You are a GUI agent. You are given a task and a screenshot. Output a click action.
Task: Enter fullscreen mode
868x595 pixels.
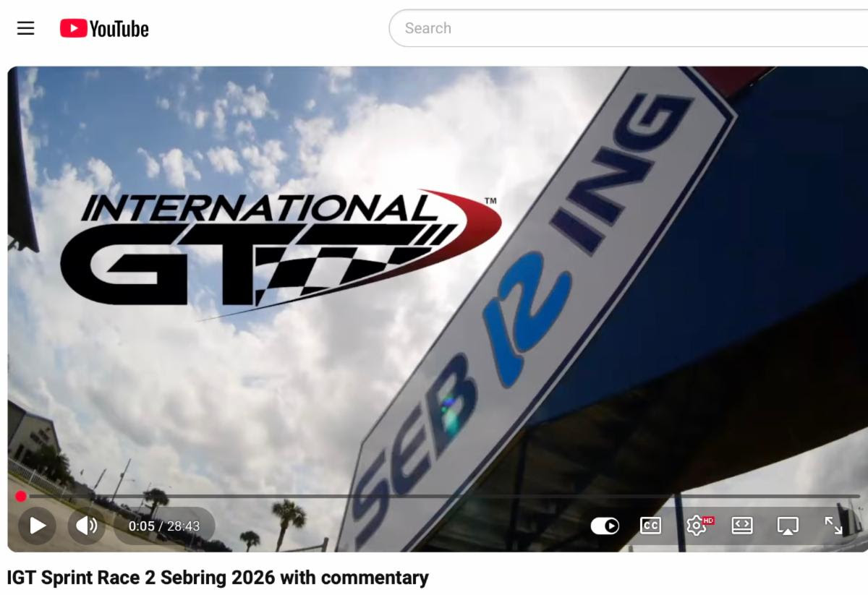[x=833, y=526]
